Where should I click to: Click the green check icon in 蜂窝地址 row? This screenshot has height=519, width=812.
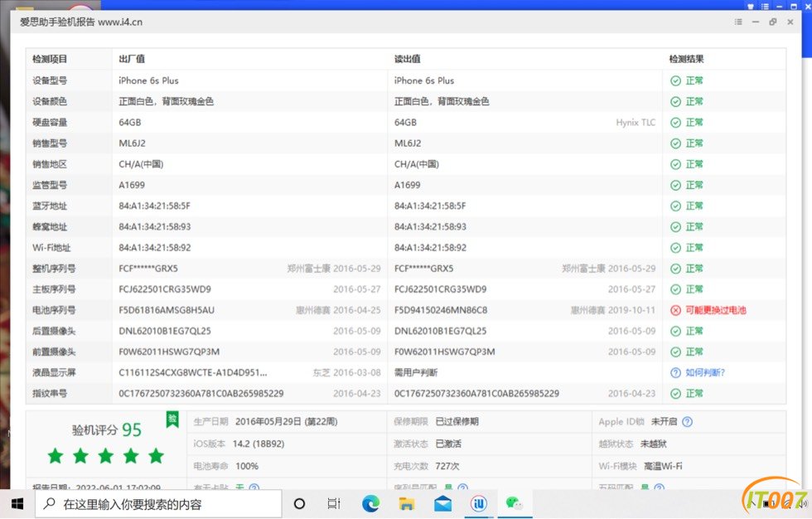coord(675,227)
